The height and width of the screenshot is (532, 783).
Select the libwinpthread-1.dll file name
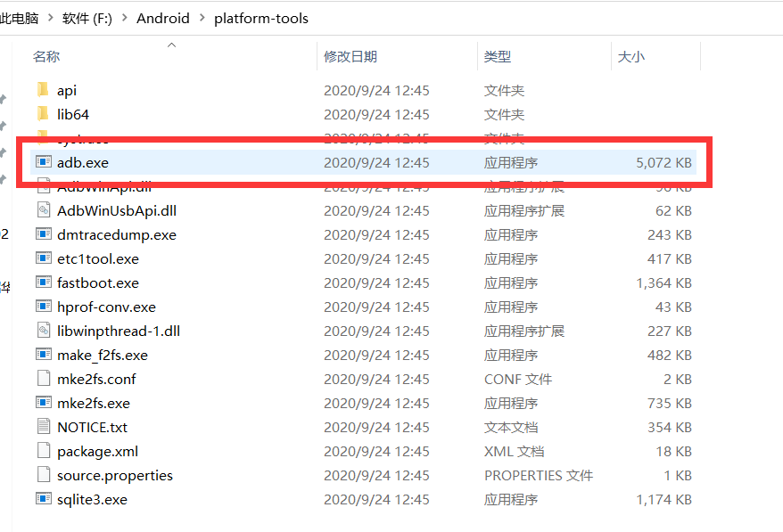119,331
